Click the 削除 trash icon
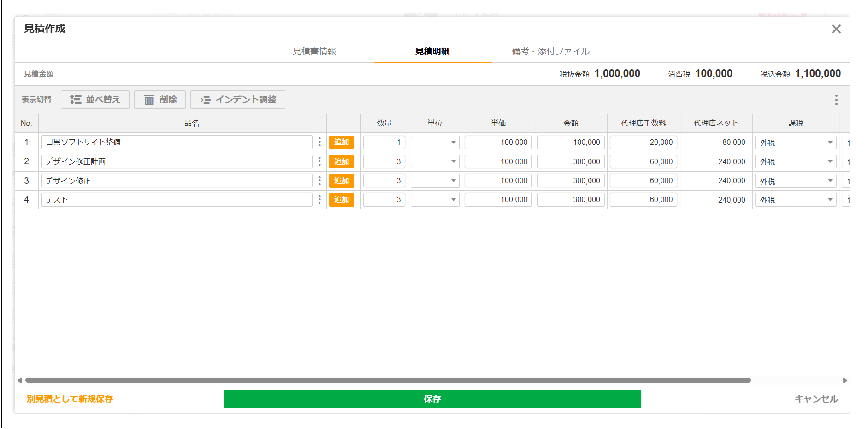 pos(150,99)
